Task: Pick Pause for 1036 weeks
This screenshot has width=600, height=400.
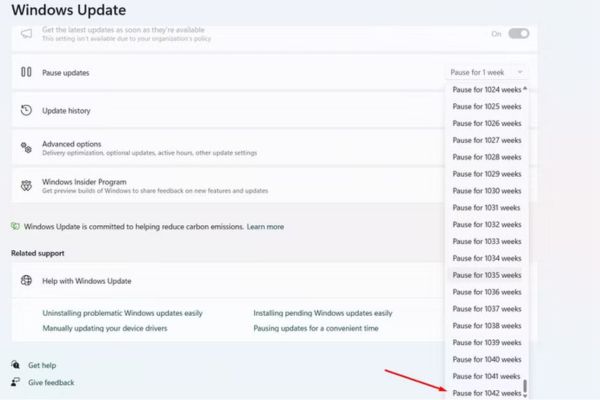Action: pos(487,292)
